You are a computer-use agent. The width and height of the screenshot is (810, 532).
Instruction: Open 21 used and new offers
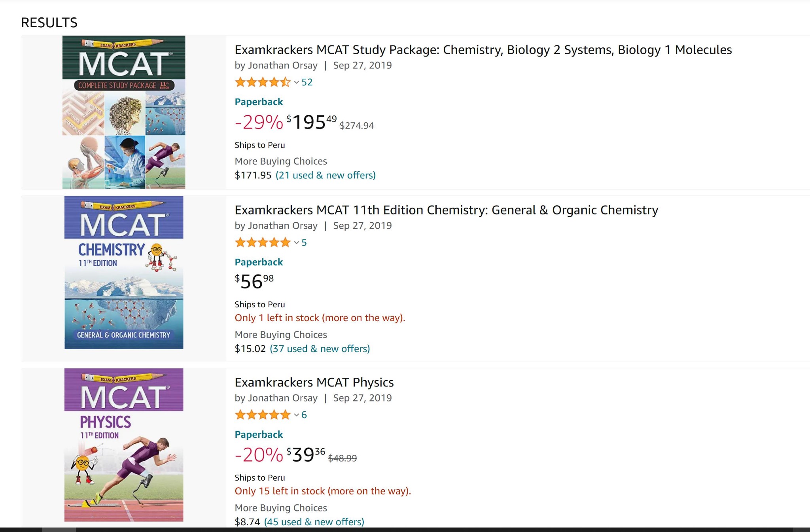click(x=326, y=175)
